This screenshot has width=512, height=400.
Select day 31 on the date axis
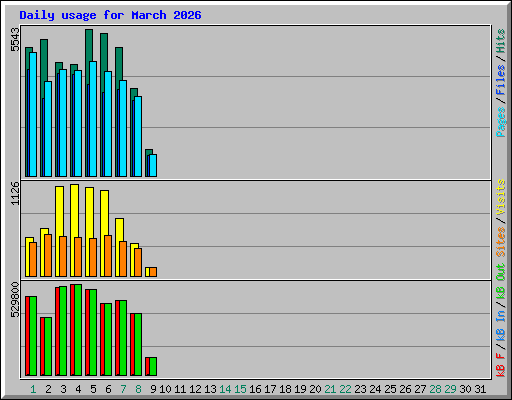480,389
